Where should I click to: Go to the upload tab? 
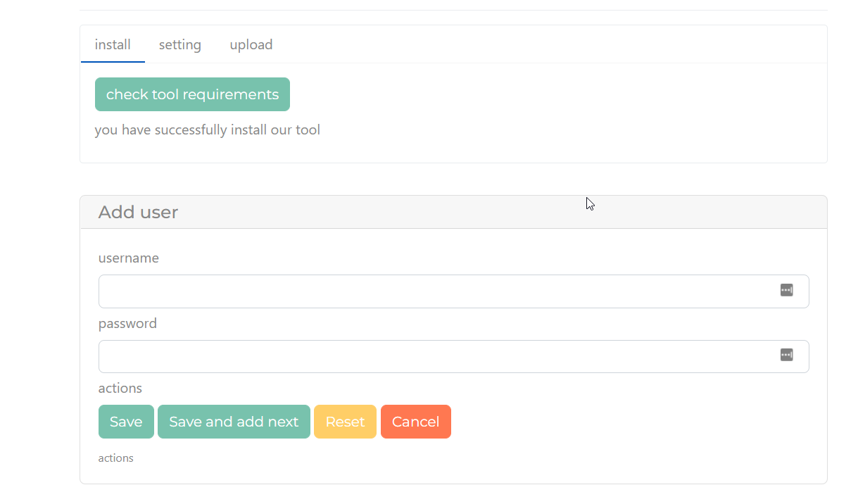251,44
